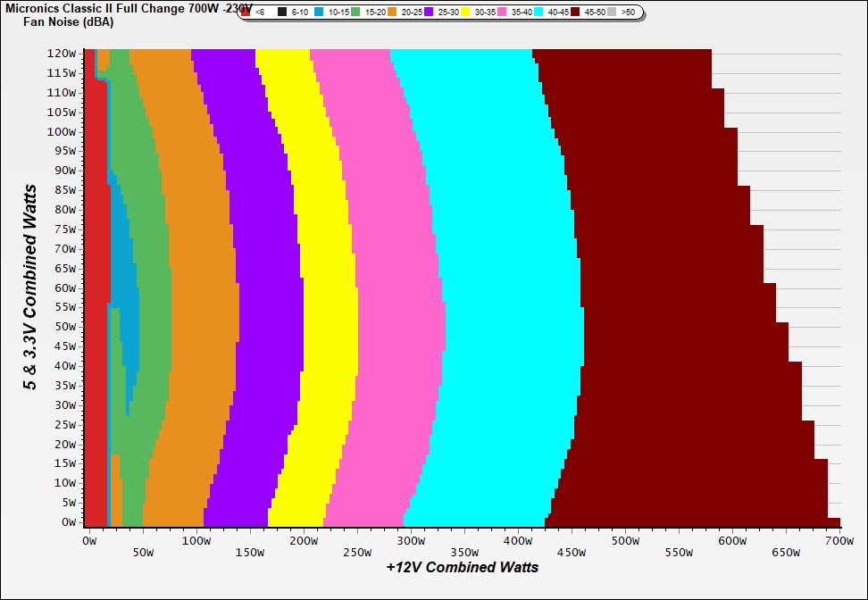
Task: Pick the yellow 30-35 legend swatch
Action: (x=465, y=12)
